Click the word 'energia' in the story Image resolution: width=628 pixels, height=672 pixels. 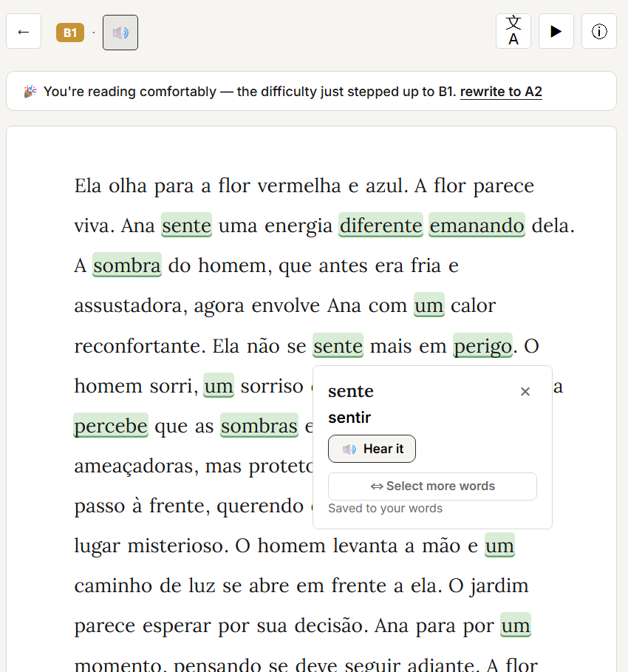(298, 226)
